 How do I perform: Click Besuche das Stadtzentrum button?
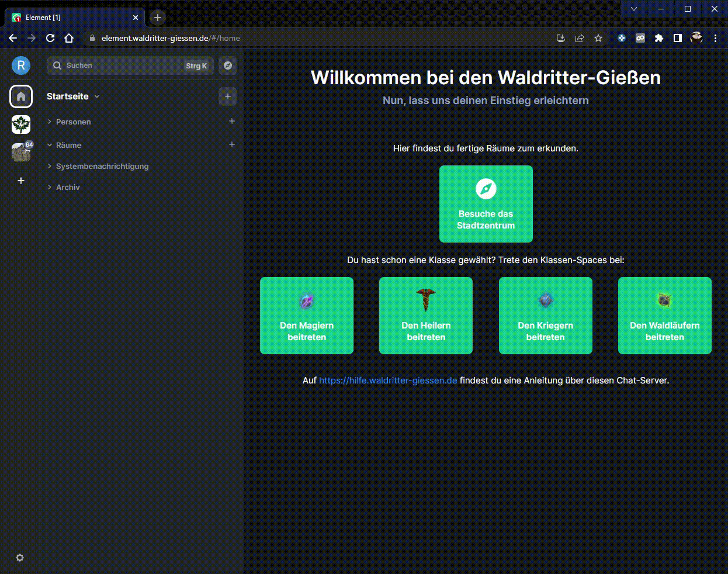pyautogui.click(x=486, y=204)
